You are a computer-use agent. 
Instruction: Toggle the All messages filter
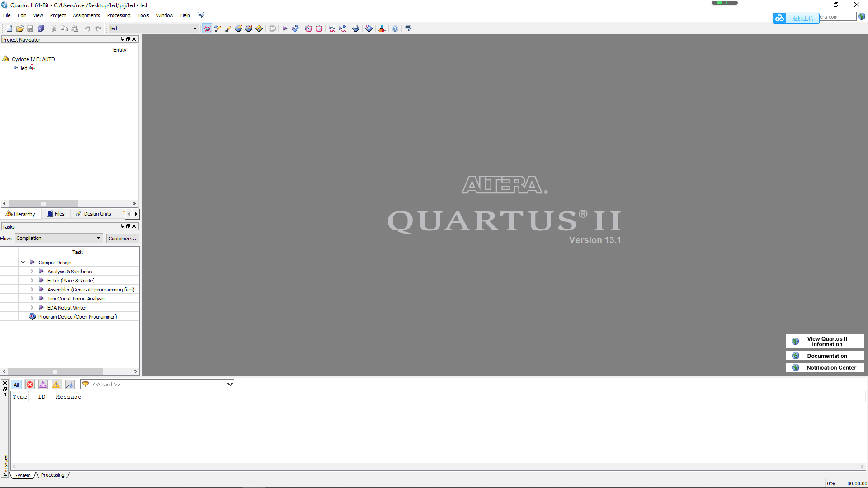click(16, 385)
